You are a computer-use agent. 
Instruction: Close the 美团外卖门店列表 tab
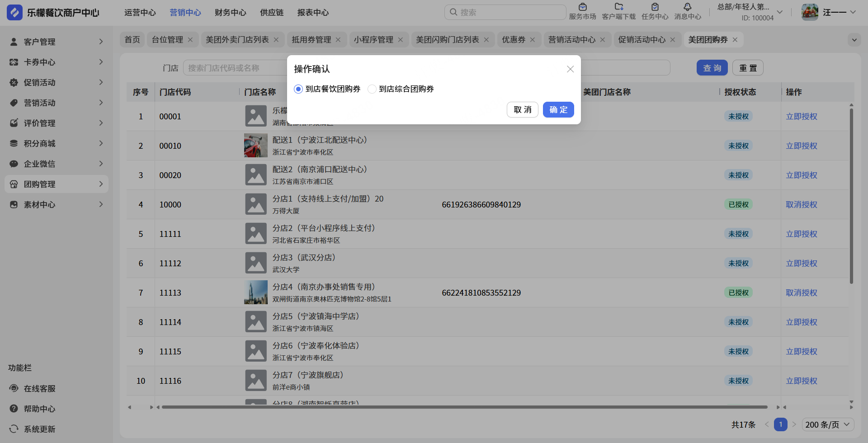point(276,40)
